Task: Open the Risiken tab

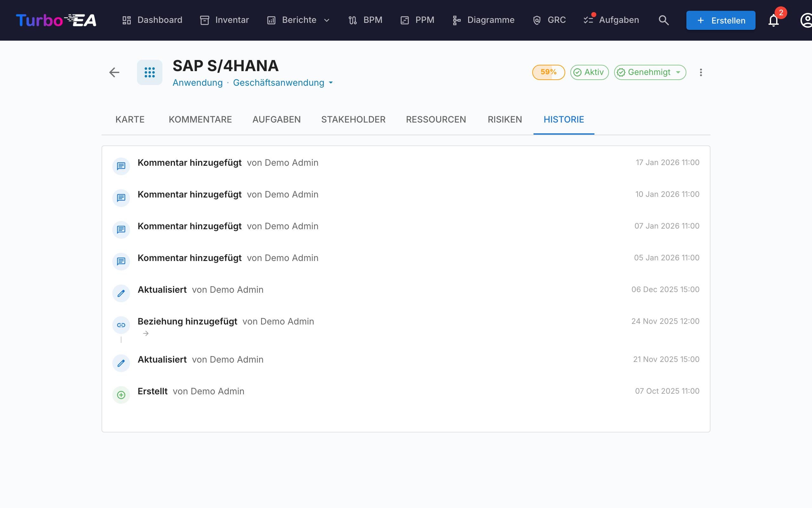Action: tap(505, 120)
